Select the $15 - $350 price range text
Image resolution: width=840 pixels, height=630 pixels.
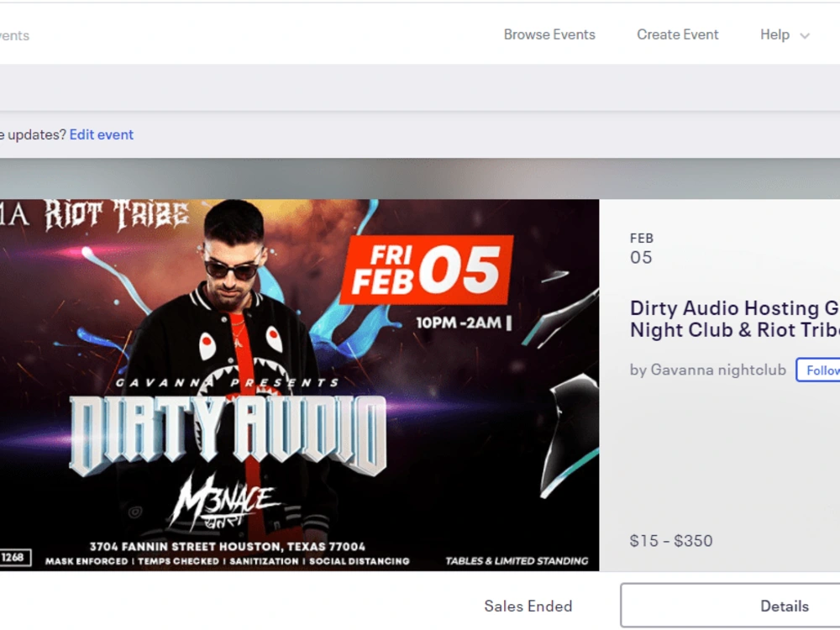[x=671, y=540]
